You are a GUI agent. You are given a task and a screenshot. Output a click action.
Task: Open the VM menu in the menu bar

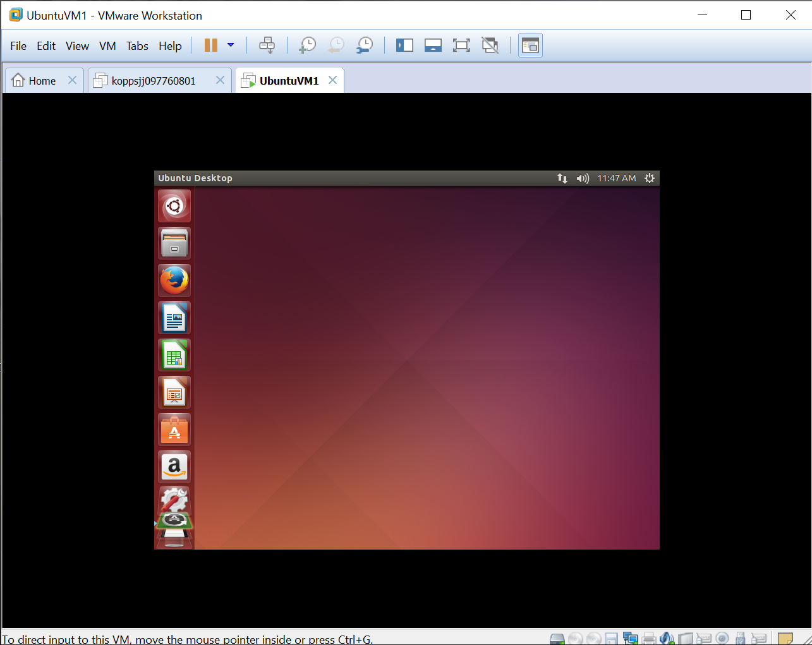pyautogui.click(x=107, y=45)
